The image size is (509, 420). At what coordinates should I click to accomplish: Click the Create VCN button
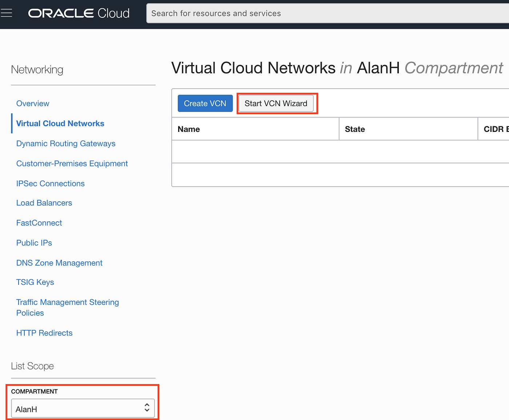click(205, 103)
